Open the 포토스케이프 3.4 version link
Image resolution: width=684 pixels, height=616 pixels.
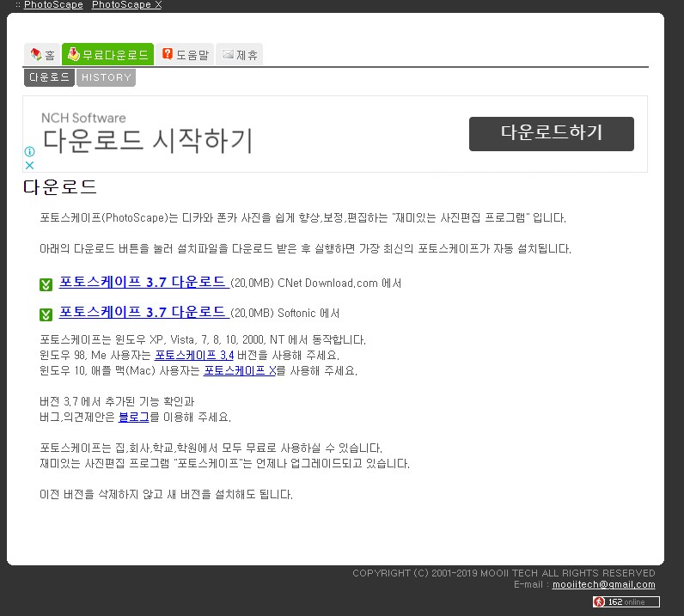point(194,355)
